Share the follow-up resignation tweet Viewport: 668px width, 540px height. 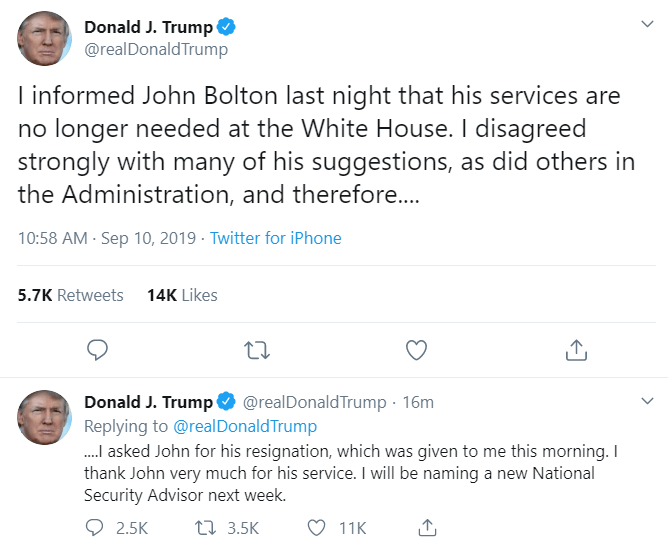click(x=427, y=527)
